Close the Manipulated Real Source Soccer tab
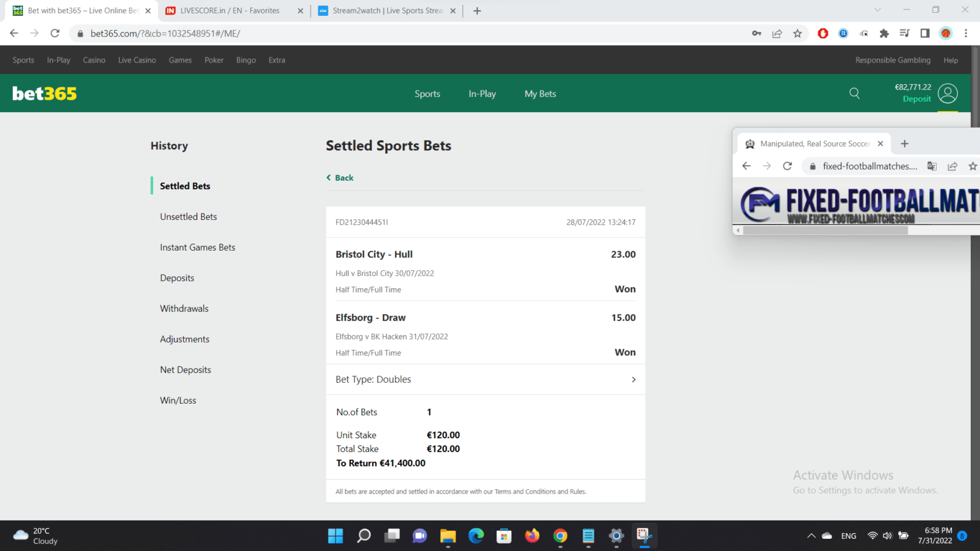Image resolution: width=980 pixels, height=551 pixels. click(x=880, y=143)
